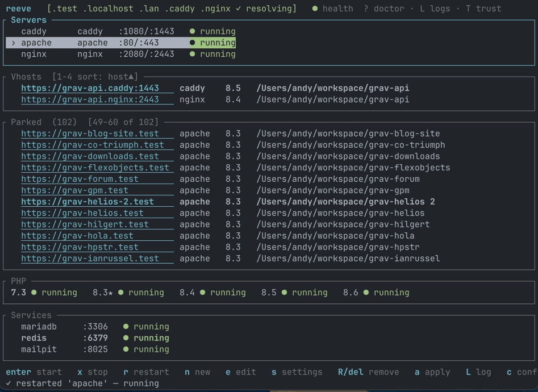Screen dimensions: 538x392
Task: Select the mailpit service name
Action: [x=39, y=349]
